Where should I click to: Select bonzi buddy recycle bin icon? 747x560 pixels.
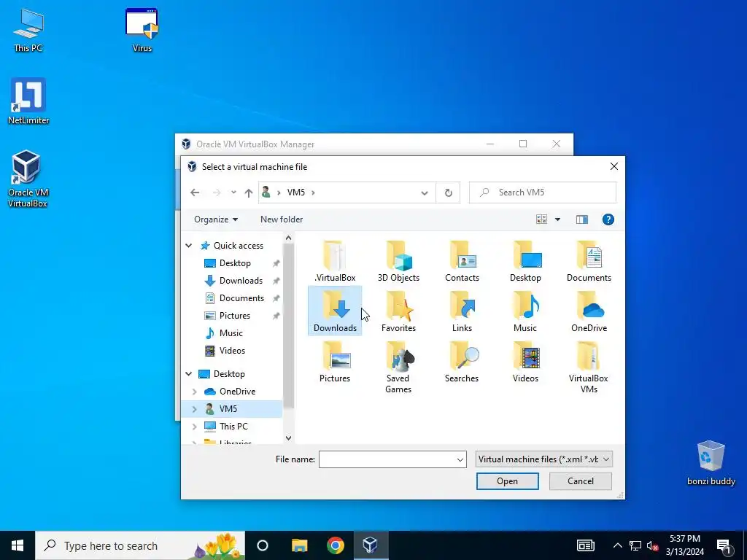(x=711, y=463)
